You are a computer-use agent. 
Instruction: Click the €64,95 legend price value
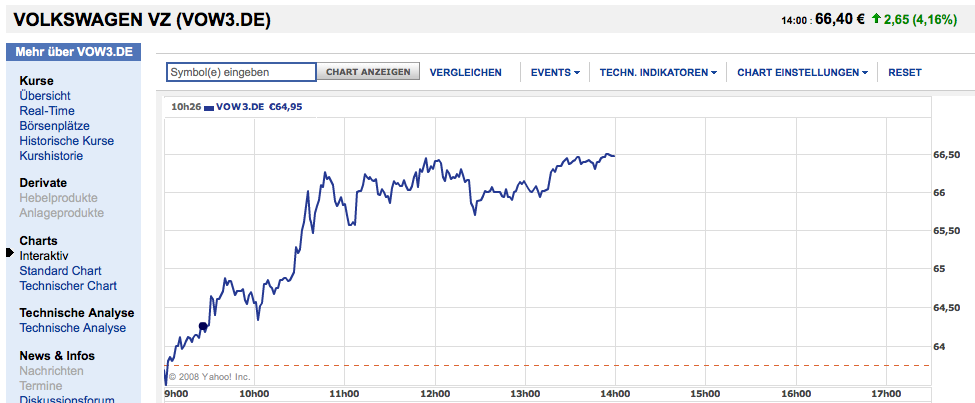click(x=285, y=107)
